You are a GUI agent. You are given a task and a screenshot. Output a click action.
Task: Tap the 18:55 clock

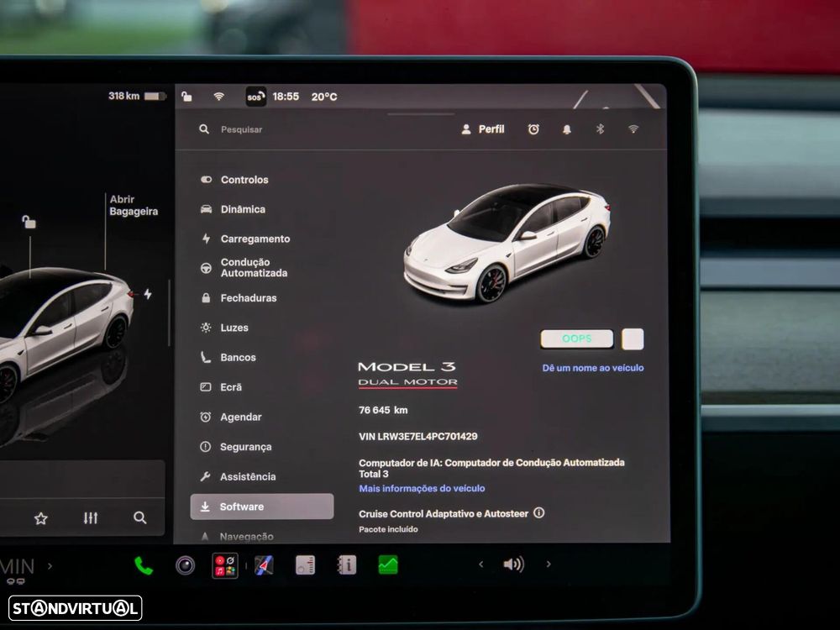(286, 97)
